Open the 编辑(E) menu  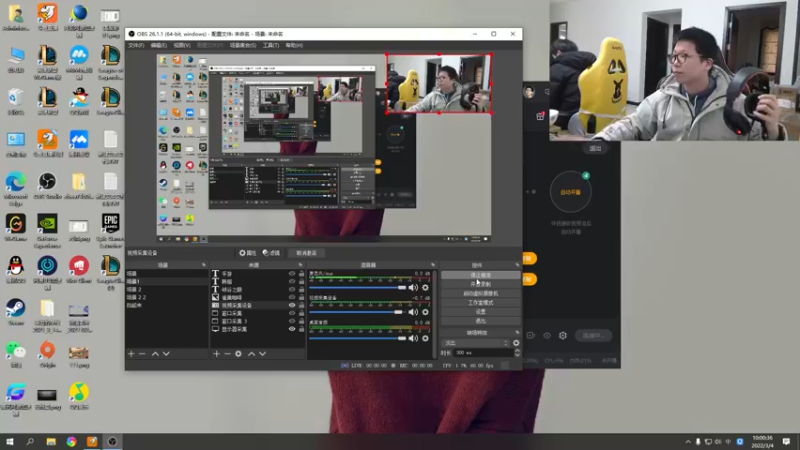coord(159,45)
